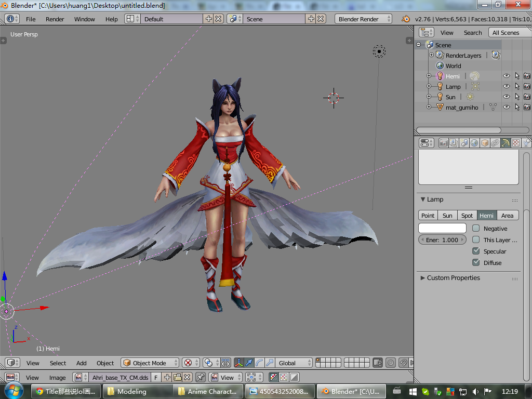Open the World properties tab globe icon
This screenshot has height=399, width=532.
coord(474,143)
